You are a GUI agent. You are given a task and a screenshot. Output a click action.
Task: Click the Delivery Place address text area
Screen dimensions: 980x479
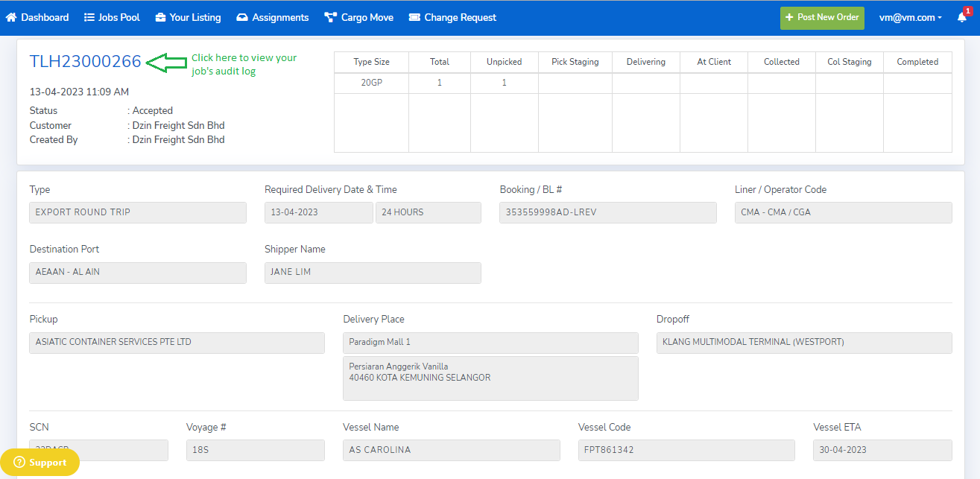coord(490,378)
